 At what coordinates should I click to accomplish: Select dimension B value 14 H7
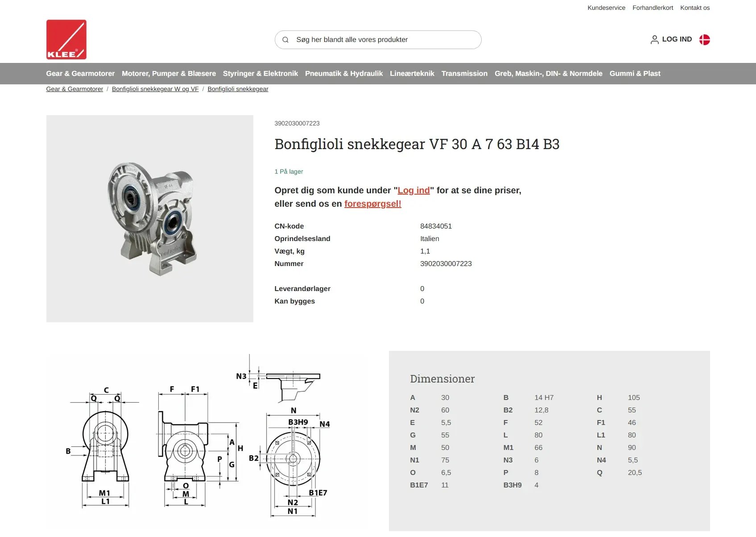click(544, 398)
